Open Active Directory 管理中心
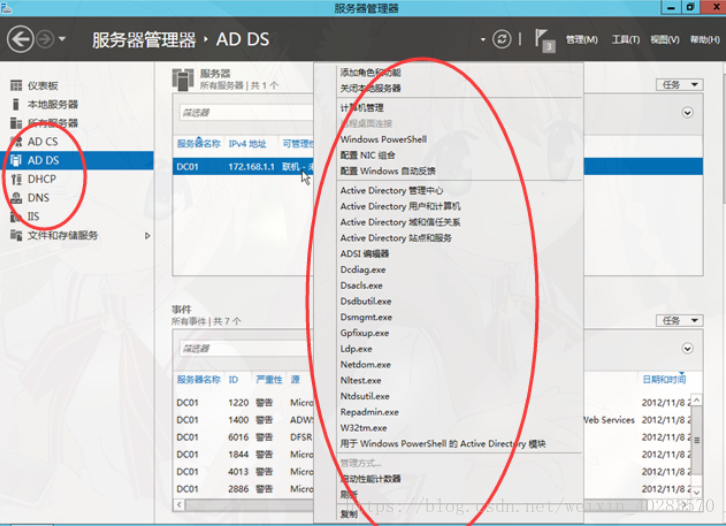The height and width of the screenshot is (526, 726). coord(392,191)
